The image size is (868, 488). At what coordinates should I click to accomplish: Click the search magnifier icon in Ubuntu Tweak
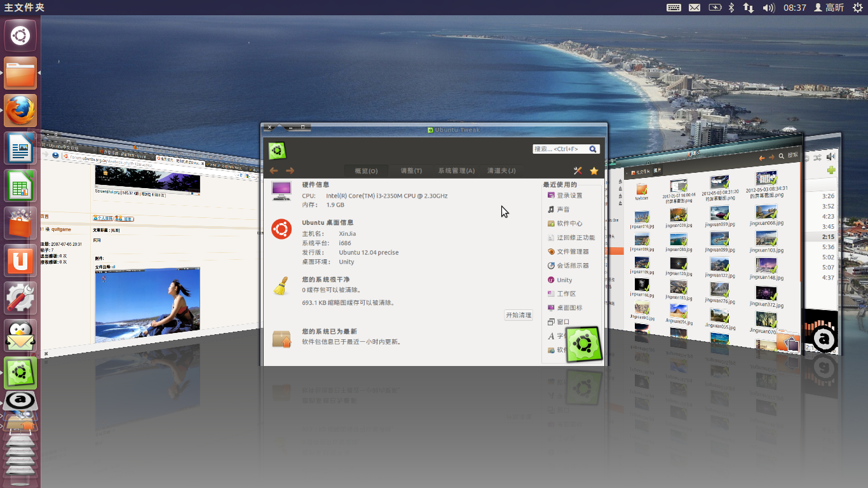pyautogui.click(x=593, y=149)
